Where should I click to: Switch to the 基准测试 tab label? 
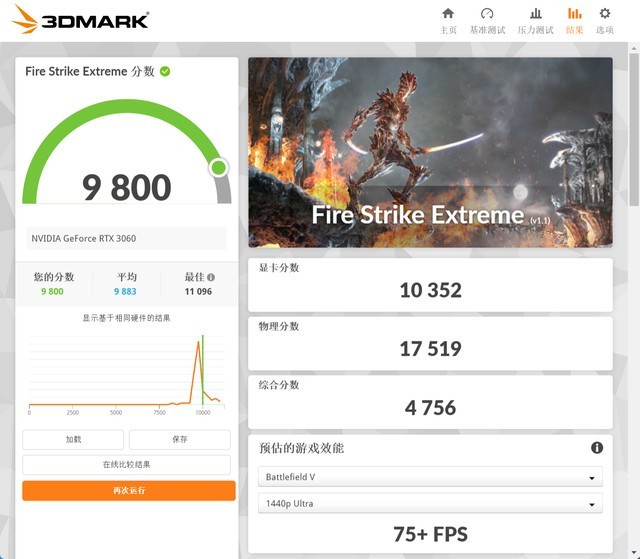pyautogui.click(x=487, y=30)
